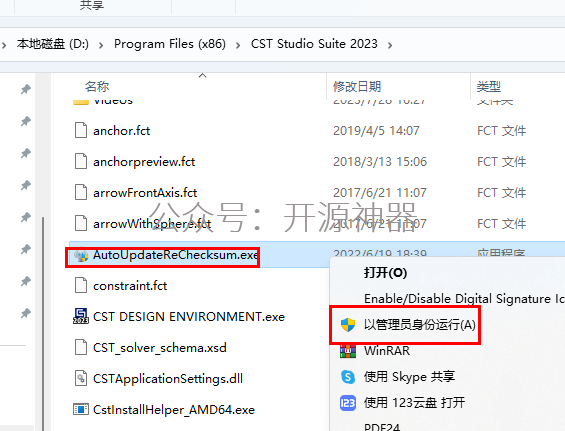Choose 以管理员身份运行(A) from context menu
565x431 pixels.
pos(419,325)
